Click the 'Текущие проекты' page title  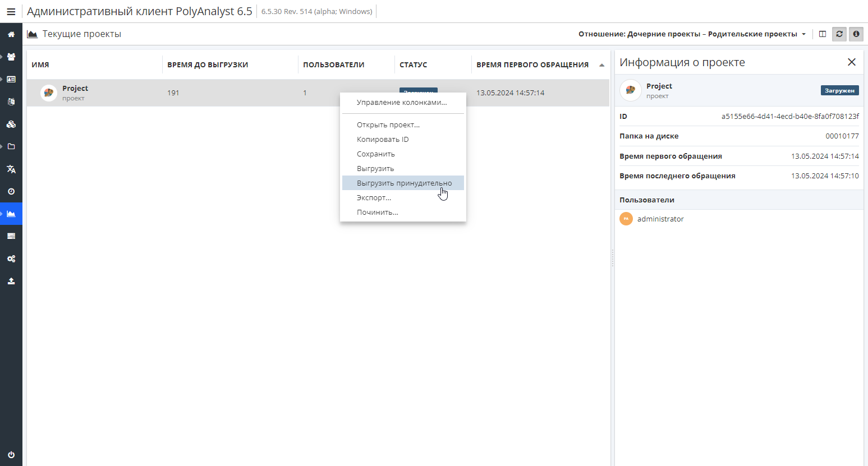click(82, 34)
